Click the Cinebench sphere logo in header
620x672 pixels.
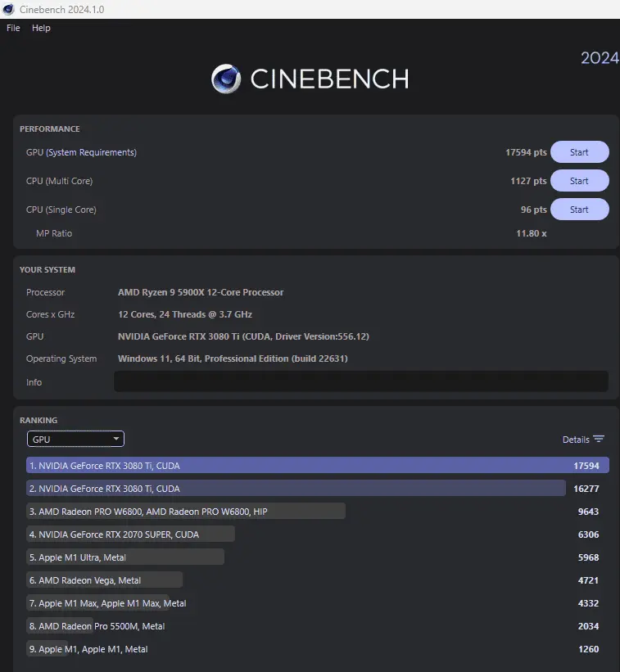click(x=226, y=79)
